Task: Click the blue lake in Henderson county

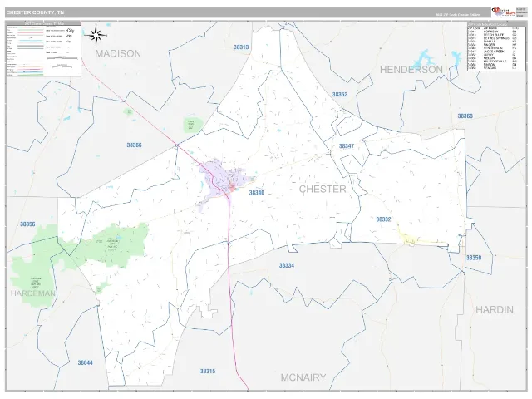Action: click(x=425, y=57)
